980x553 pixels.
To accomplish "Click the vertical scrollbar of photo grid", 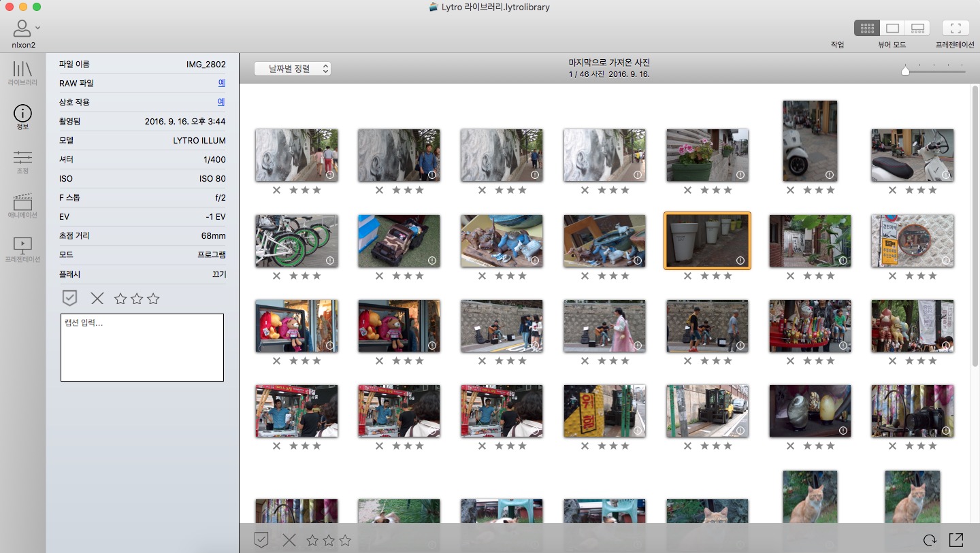I will pos(975,226).
